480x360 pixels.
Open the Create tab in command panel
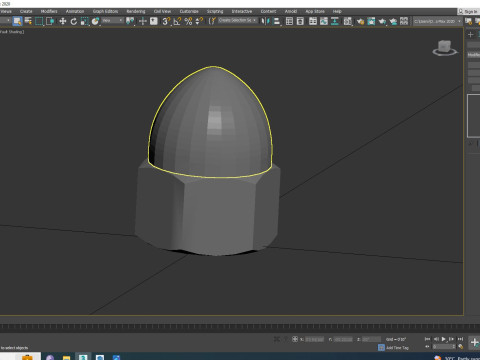coord(471,34)
